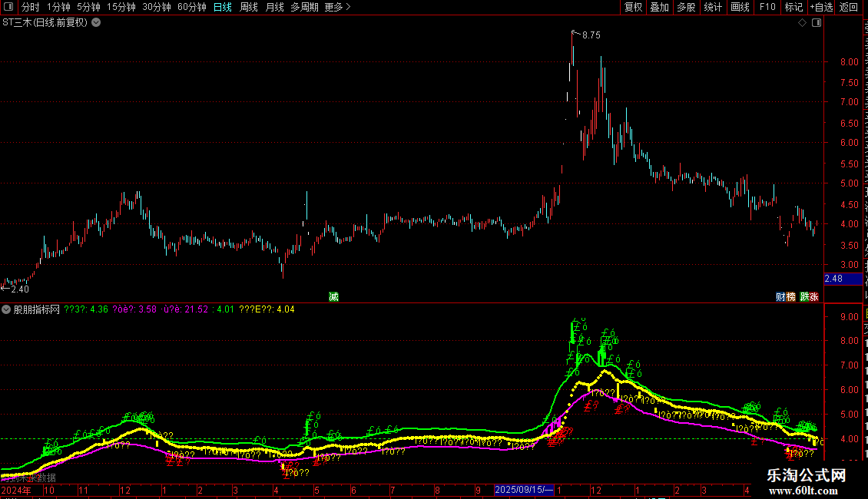Click the diamond icon on main chart
868x499 pixels.
pos(802,23)
